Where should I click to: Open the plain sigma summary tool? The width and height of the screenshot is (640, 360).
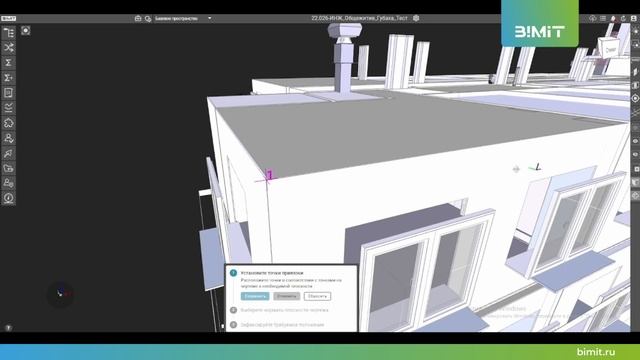coord(9,62)
